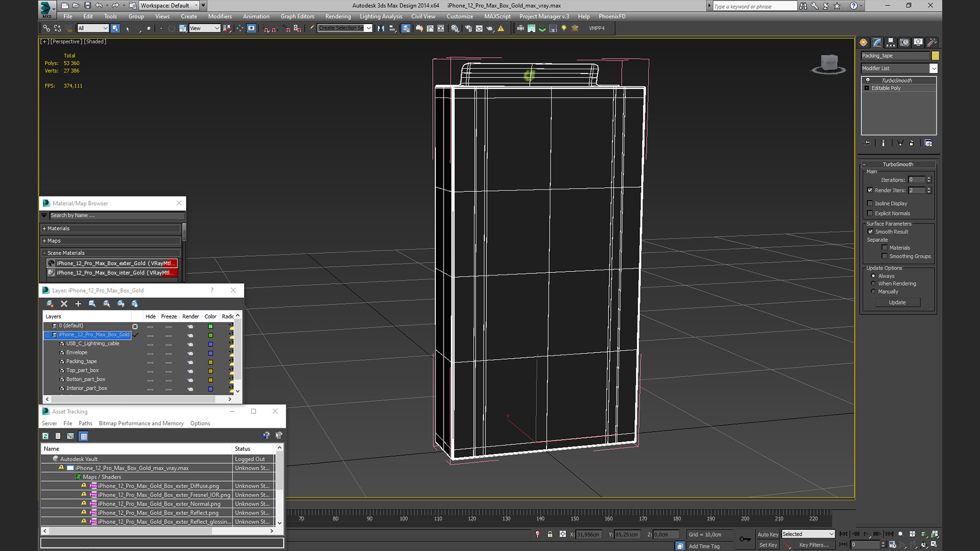Click color swatch of 0 (default) layer
The image size is (980, 551).
point(210,327)
